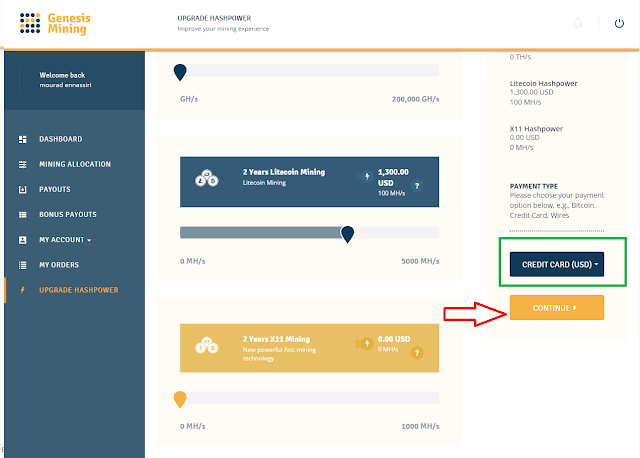Expand the My Account submenu

click(x=65, y=240)
